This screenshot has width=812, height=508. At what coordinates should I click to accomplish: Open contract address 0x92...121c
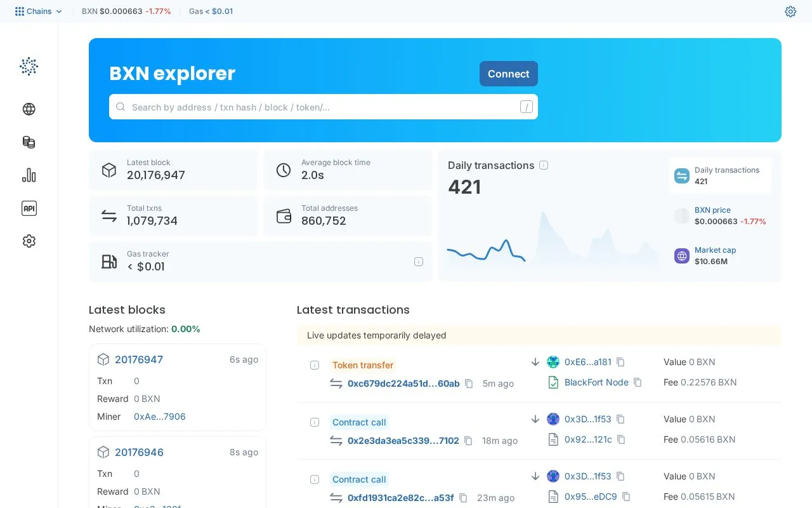588,439
